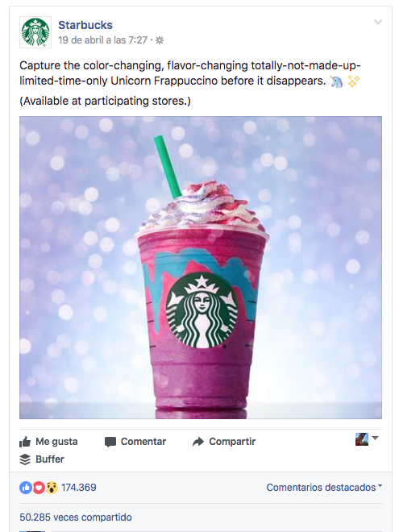Viewport: 399px width, 532px height.
Task: Open the Unicorn Frappuccino photo
Action: (x=201, y=268)
